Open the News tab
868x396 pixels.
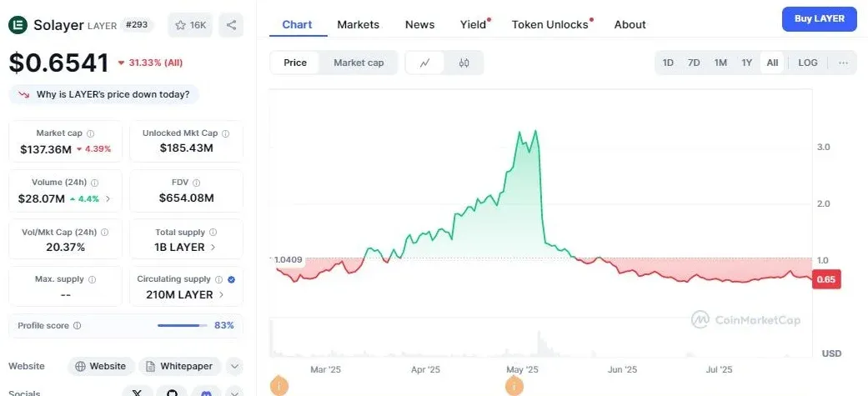pos(419,24)
